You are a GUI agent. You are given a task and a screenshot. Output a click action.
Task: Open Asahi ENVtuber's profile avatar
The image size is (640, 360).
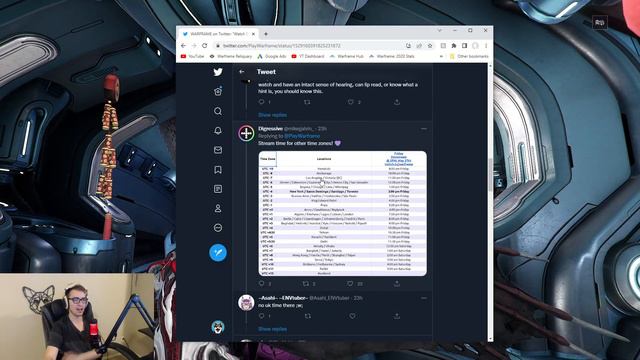246,303
